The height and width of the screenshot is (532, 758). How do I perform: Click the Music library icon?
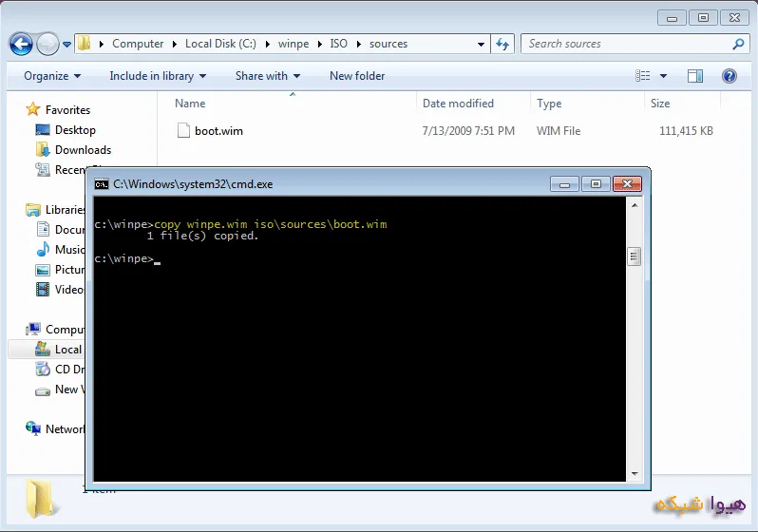pos(43,249)
